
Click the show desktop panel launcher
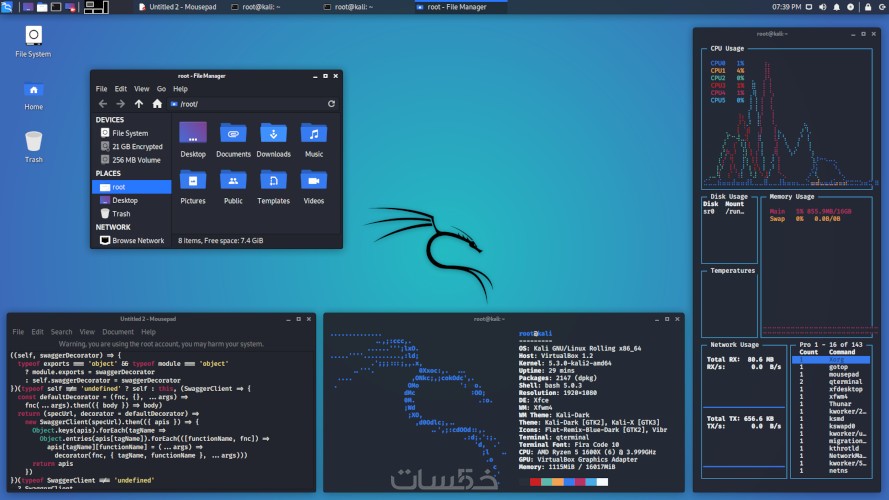click(x=28, y=7)
